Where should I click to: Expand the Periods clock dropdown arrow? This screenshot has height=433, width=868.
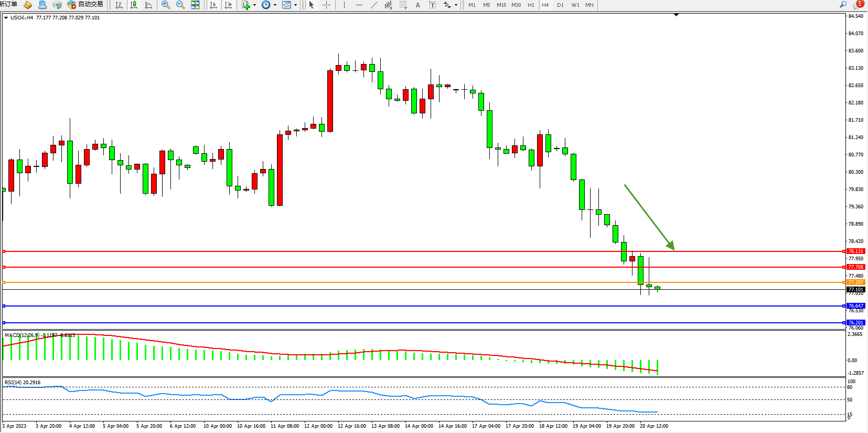pos(275,5)
